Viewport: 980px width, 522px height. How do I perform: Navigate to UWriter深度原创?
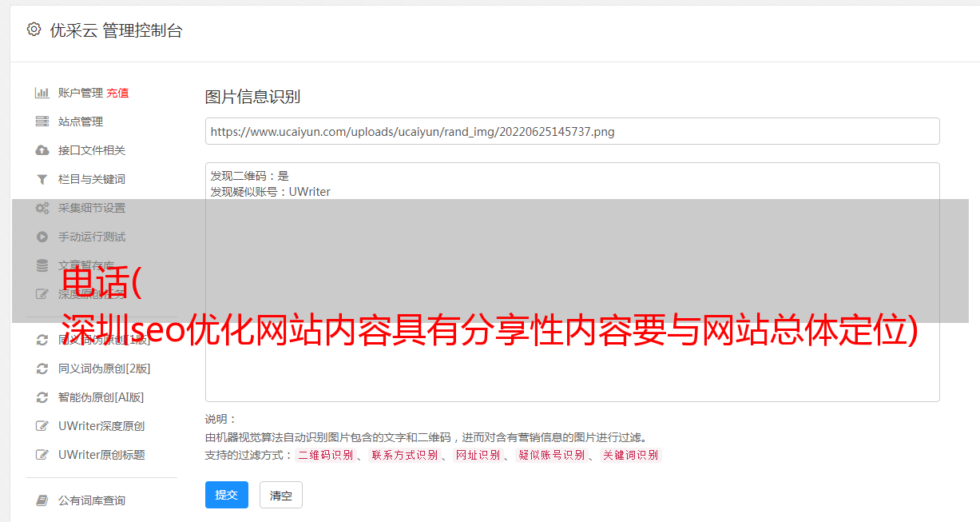click(x=101, y=426)
